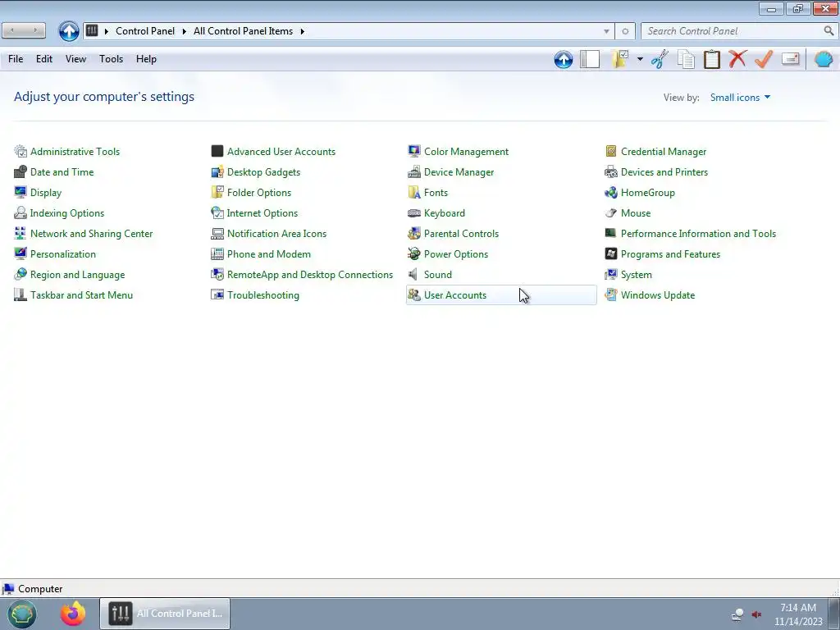The image size is (840, 630).
Task: Click the Color Management icon
Action: coord(414,152)
